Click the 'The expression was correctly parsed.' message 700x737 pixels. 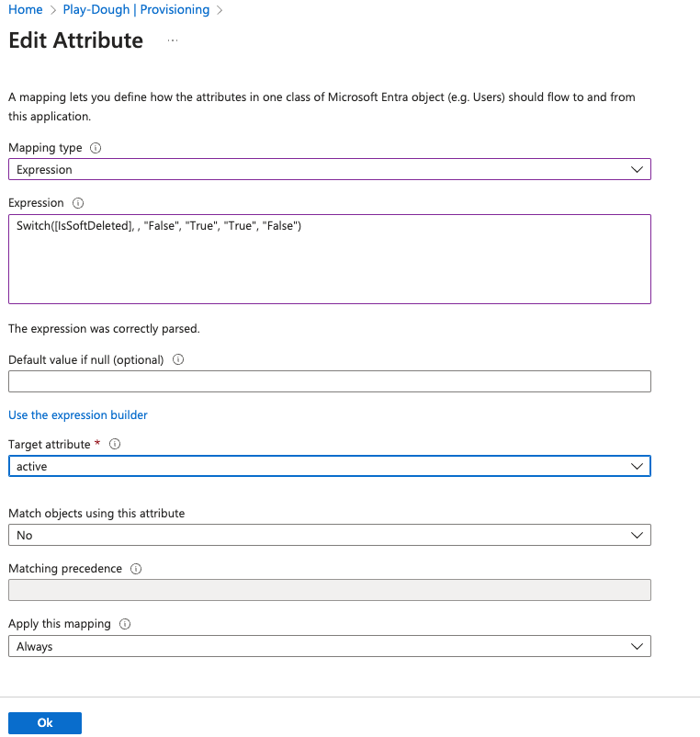104,329
